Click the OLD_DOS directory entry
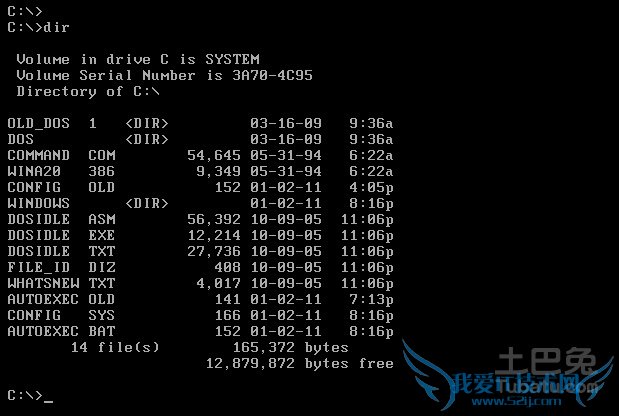This screenshot has width=619, height=416. coord(200,123)
